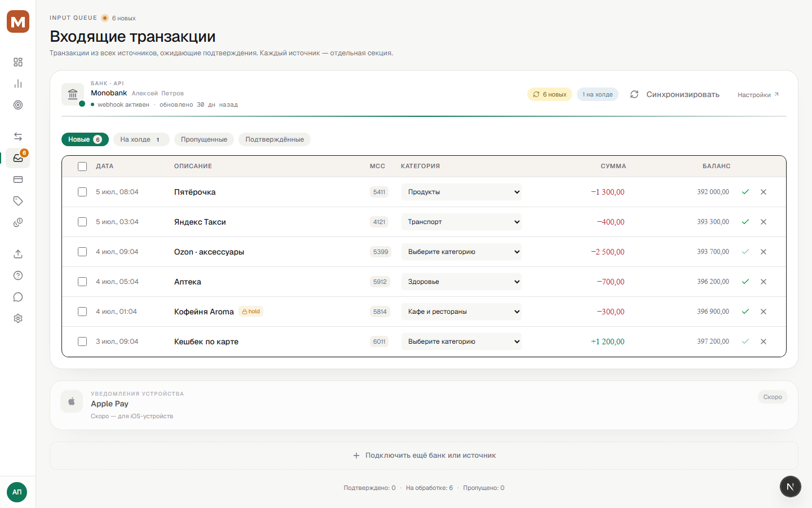Viewport: 812px width, 508px height.
Task: Open the dashboard grid icon in sidebar
Action: click(x=18, y=62)
